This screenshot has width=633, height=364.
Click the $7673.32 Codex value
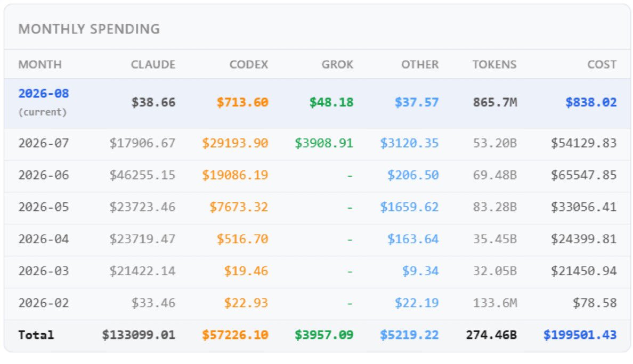point(239,207)
